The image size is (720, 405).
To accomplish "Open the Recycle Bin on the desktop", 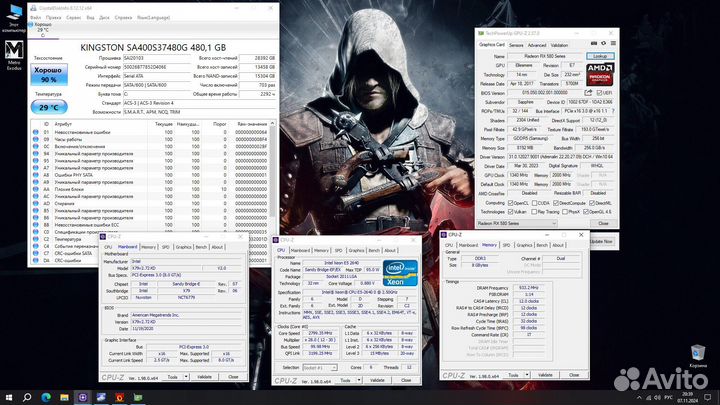I will [698, 356].
